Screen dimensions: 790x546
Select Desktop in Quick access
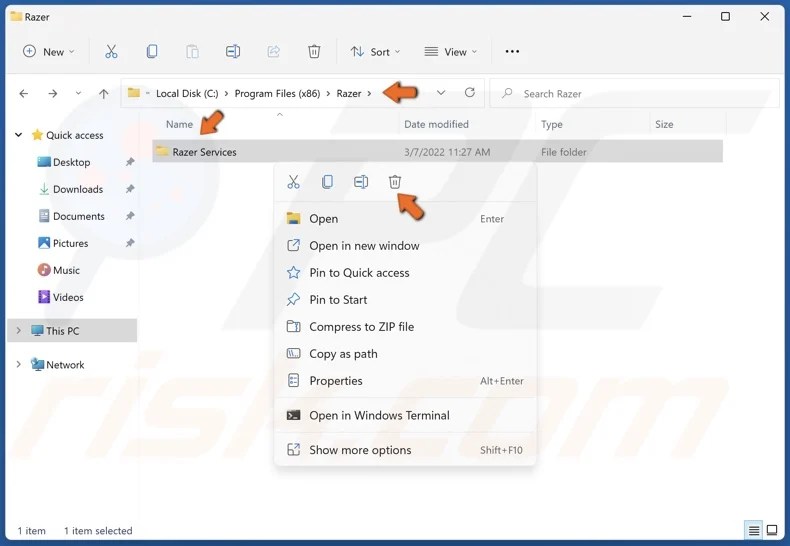pyautogui.click(x=72, y=162)
